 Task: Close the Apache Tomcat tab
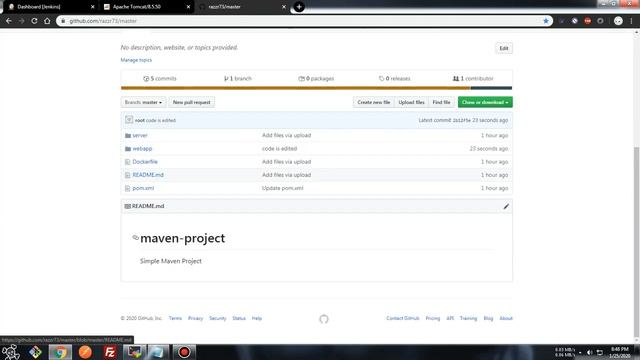click(x=188, y=7)
